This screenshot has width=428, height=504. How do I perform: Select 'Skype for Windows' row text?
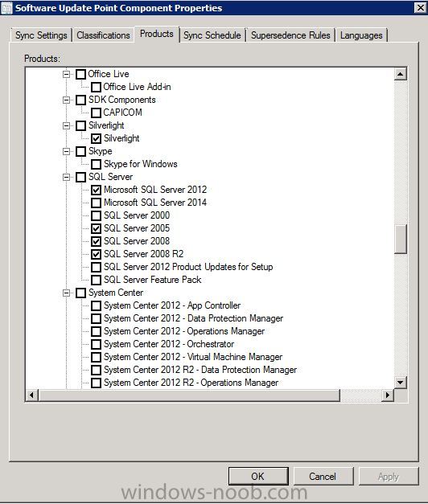click(x=140, y=164)
